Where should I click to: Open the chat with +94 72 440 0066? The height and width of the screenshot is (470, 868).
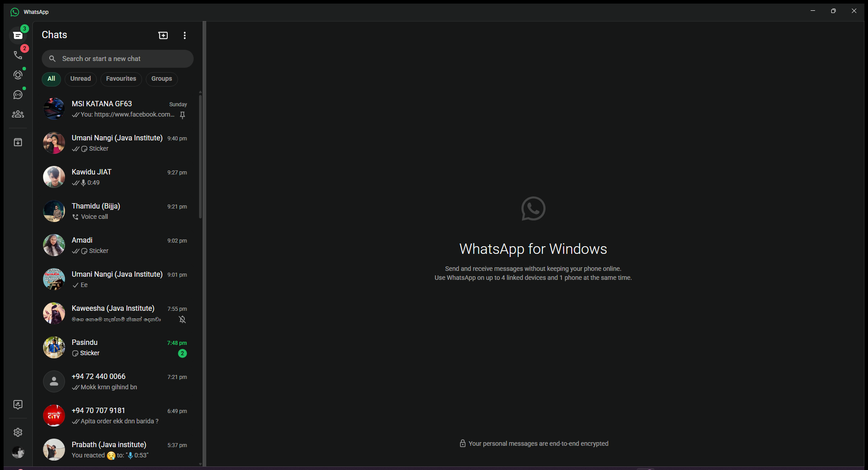(x=117, y=382)
